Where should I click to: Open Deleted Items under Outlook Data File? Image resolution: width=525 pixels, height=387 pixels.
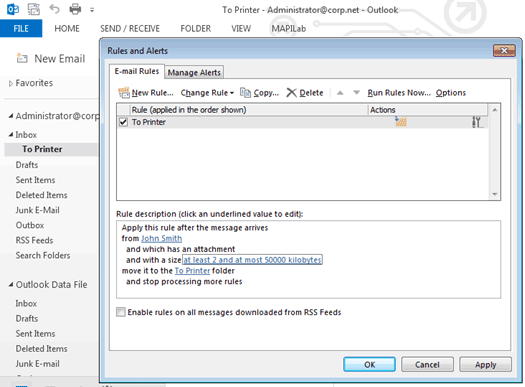(x=41, y=349)
